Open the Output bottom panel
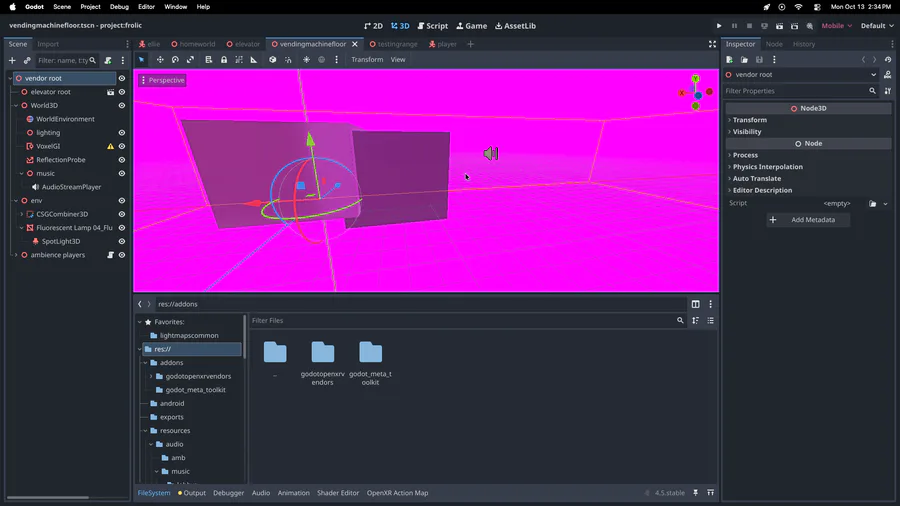The image size is (900, 506). coord(192,493)
